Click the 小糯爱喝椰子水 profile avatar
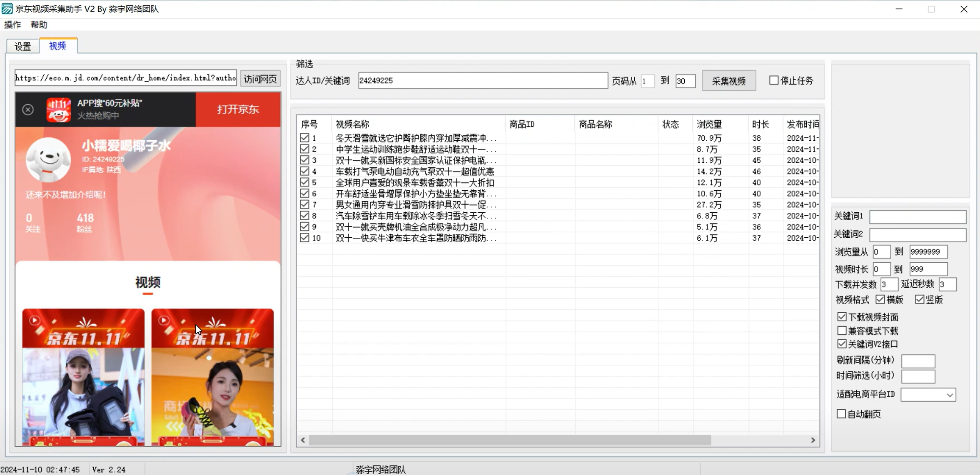The height and width of the screenshot is (475, 980). click(48, 159)
